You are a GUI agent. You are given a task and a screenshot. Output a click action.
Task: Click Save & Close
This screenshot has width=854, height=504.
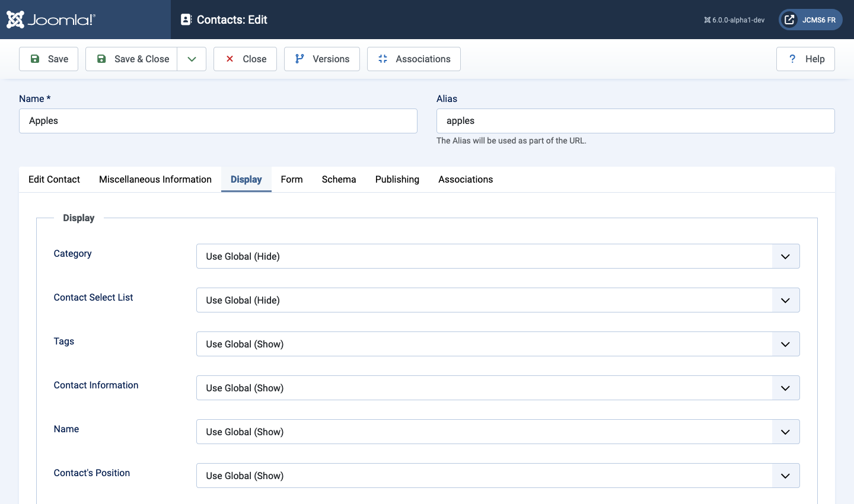[x=132, y=59]
